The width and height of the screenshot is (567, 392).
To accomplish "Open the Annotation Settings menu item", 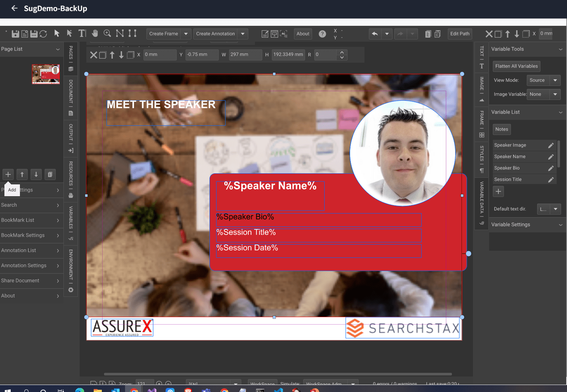I will tap(30, 266).
